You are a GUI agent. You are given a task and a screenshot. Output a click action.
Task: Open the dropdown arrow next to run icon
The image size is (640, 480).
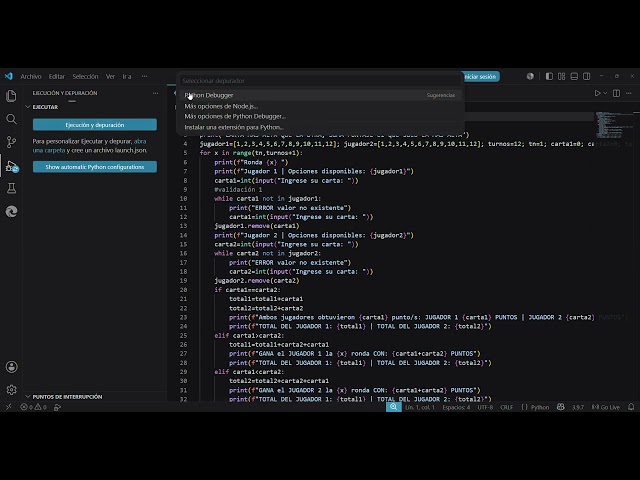pyautogui.click(x=605, y=93)
